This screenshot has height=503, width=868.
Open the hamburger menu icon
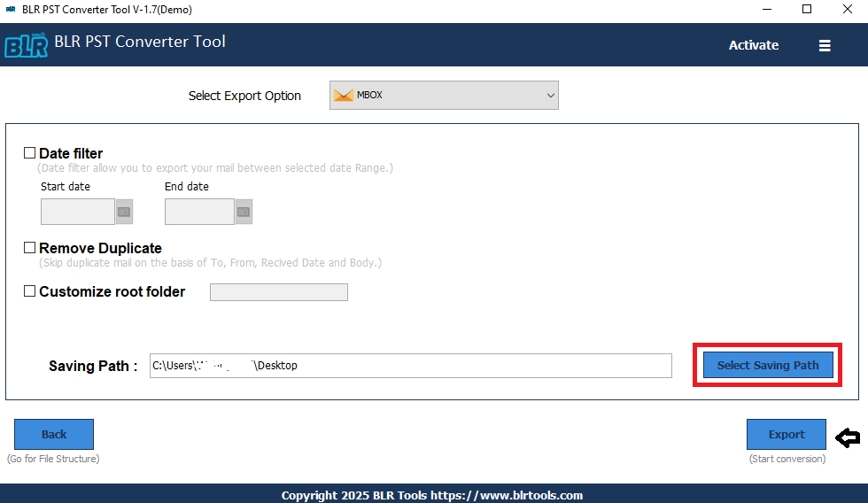[x=825, y=45]
